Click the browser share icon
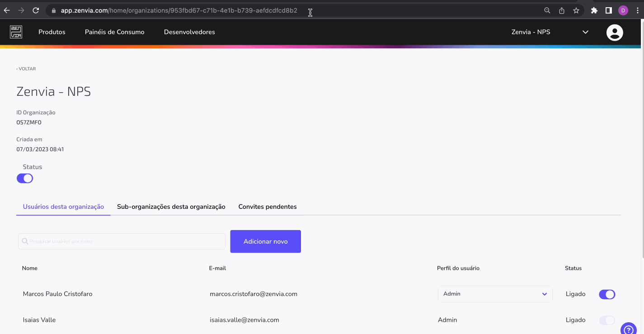Image resolution: width=644 pixels, height=334 pixels. 562,10
